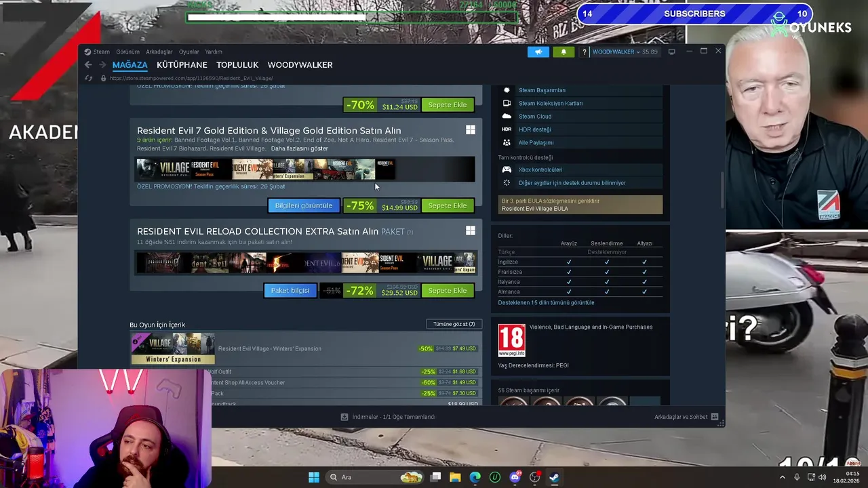Open the WOODYWALKER profile tab
The image size is (868, 488).
pos(300,65)
